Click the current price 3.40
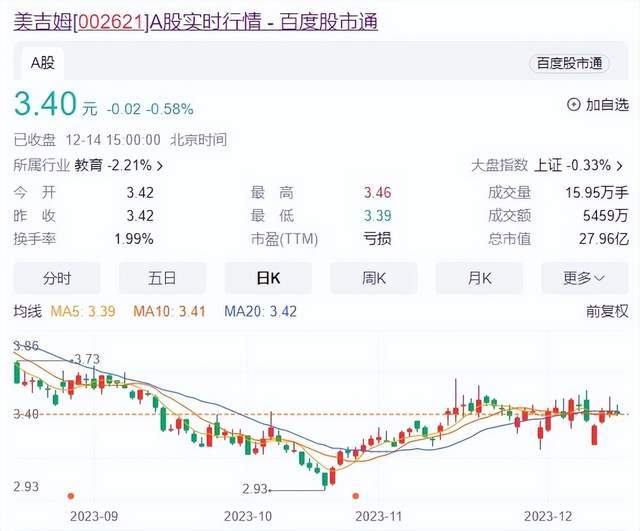 pos(45,103)
